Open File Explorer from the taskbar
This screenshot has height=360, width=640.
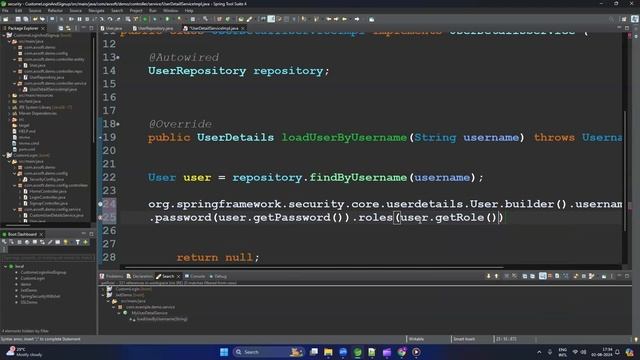coord(328,352)
